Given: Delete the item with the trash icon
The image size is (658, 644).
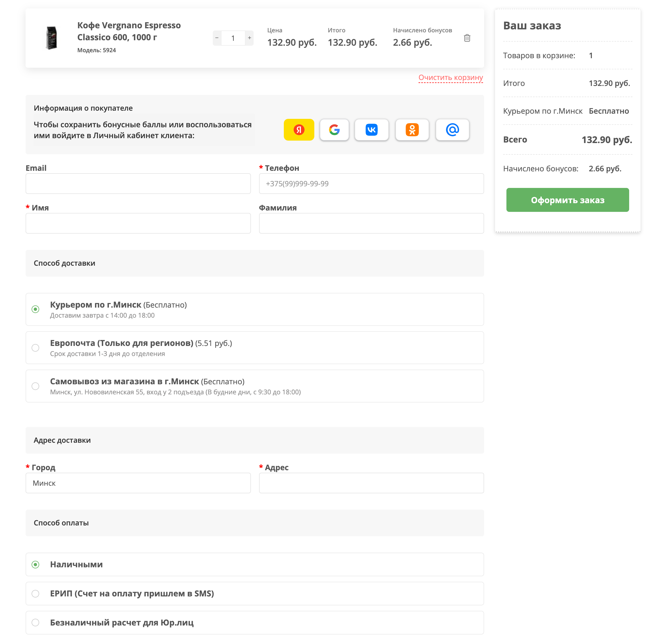Looking at the screenshot, I should click(467, 38).
